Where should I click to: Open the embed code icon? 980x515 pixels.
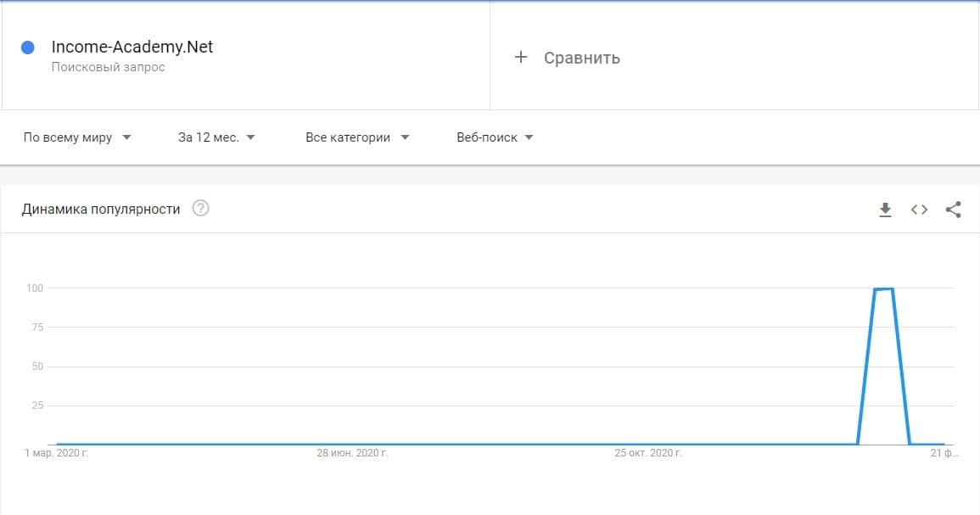click(x=919, y=210)
